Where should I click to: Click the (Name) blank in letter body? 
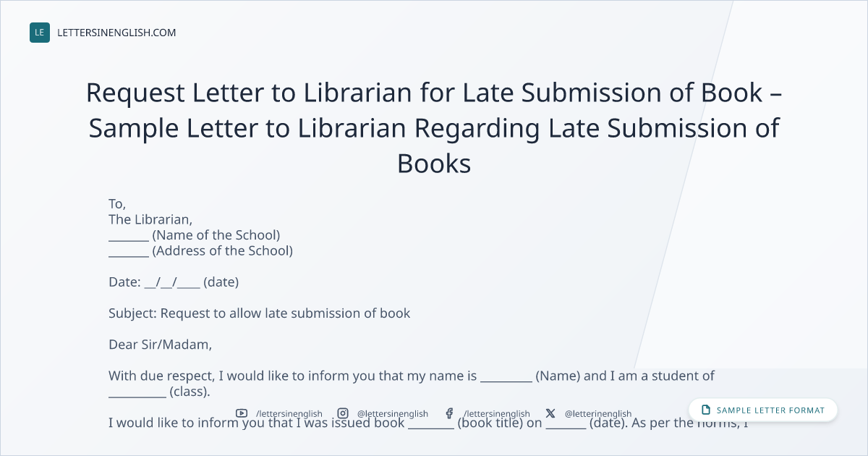point(506,376)
